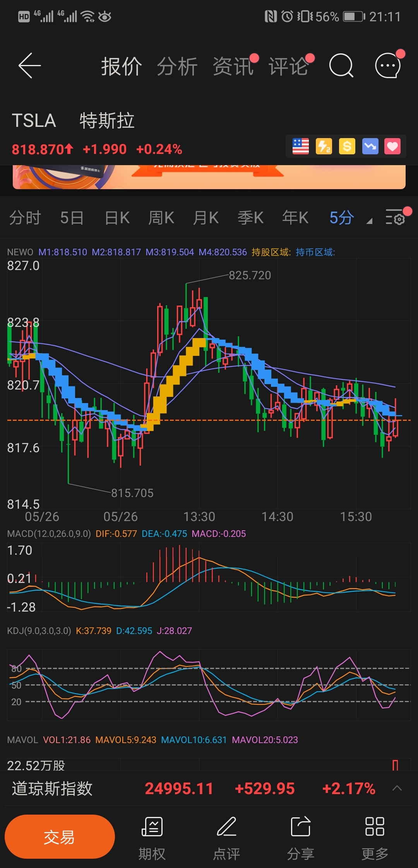
Task: Tap the 持股区域 legend label
Action: click(x=271, y=252)
